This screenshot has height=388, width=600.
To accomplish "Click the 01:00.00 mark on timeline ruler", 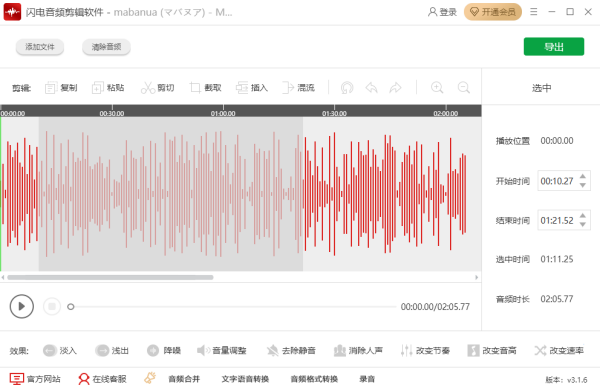I will [223, 113].
